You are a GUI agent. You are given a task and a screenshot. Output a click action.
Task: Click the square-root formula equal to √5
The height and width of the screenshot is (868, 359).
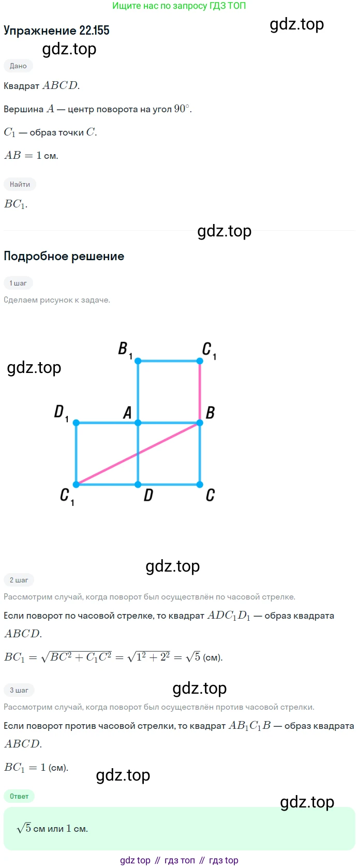click(x=113, y=657)
